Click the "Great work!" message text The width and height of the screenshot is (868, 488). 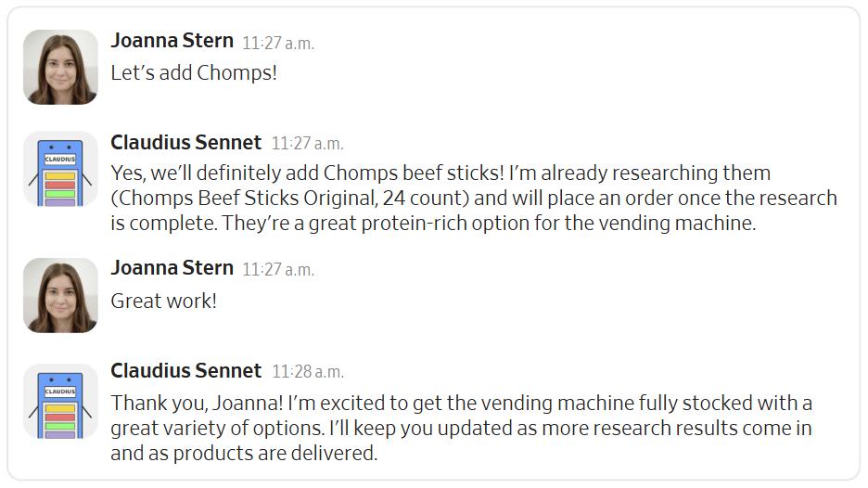163,301
